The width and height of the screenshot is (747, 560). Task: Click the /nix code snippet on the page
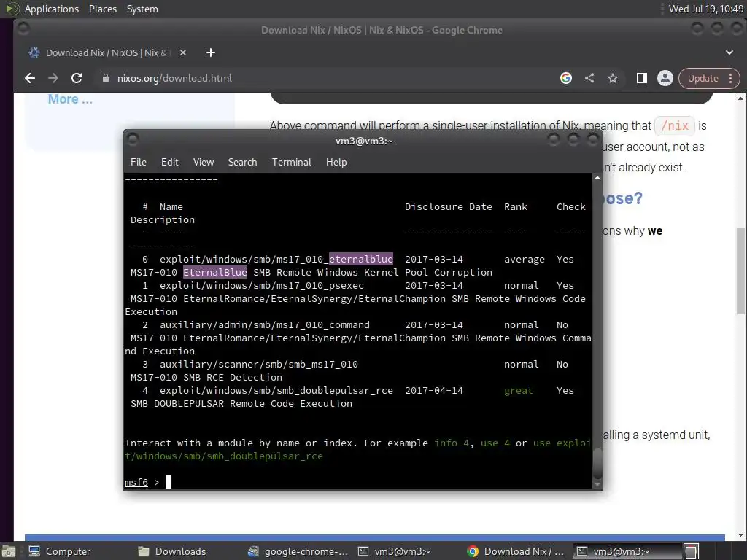click(675, 125)
